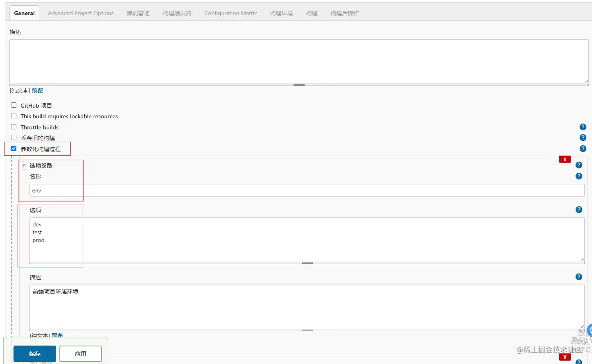Open help for 丢弃旧的构建 option

pos(583,138)
